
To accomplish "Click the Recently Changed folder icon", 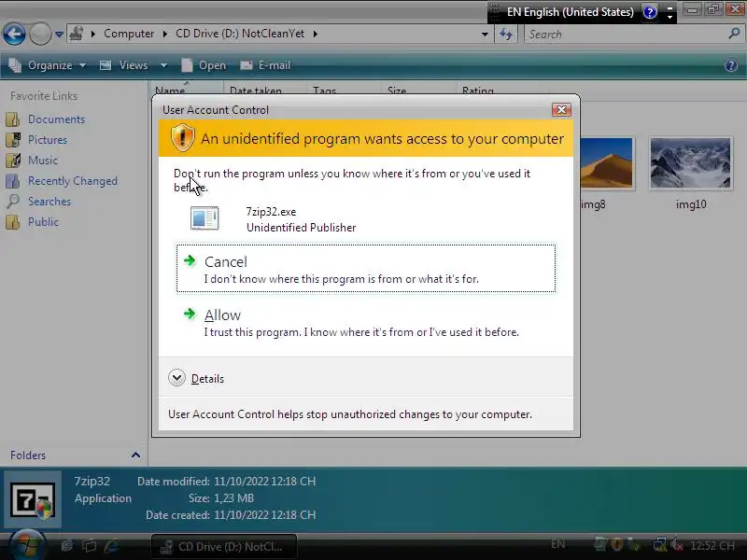I will pyautogui.click(x=13, y=181).
